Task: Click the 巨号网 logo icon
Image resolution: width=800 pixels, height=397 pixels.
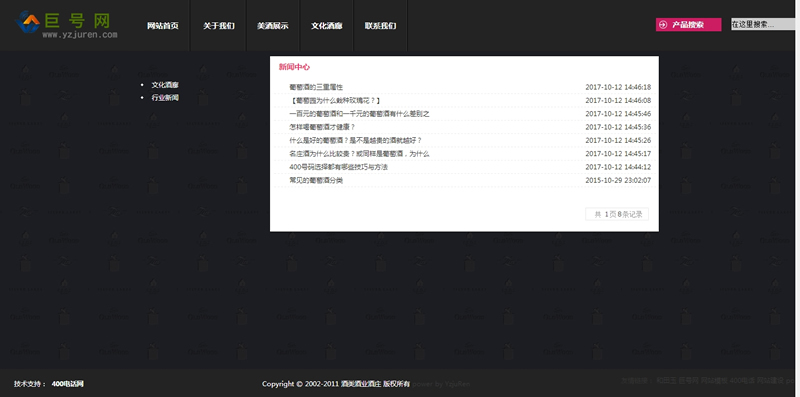Action: click(x=28, y=22)
